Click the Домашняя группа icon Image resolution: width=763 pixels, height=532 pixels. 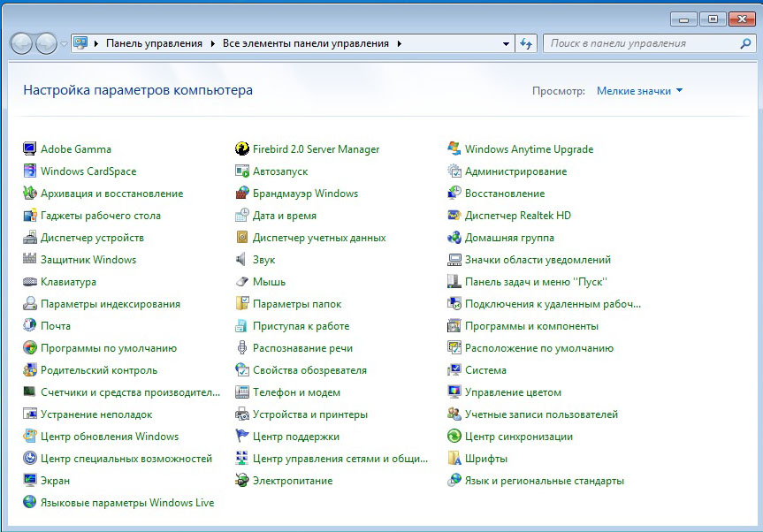(x=454, y=238)
